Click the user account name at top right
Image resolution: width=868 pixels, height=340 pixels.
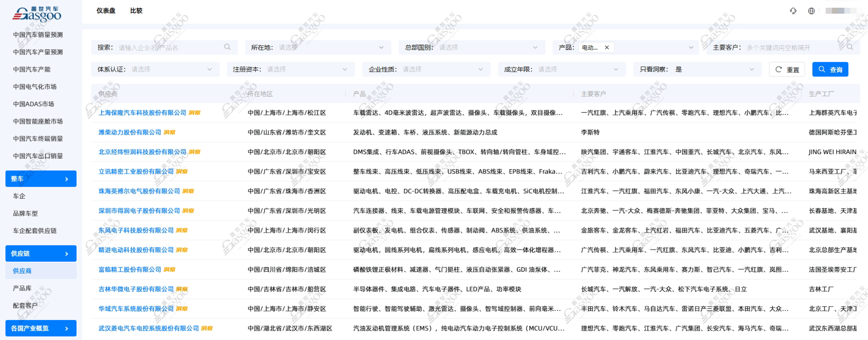click(841, 11)
